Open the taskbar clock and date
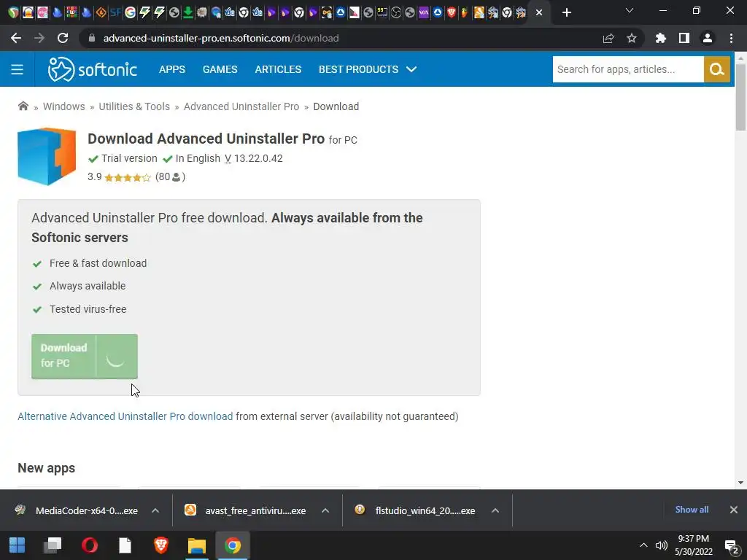747x560 pixels. 694,545
